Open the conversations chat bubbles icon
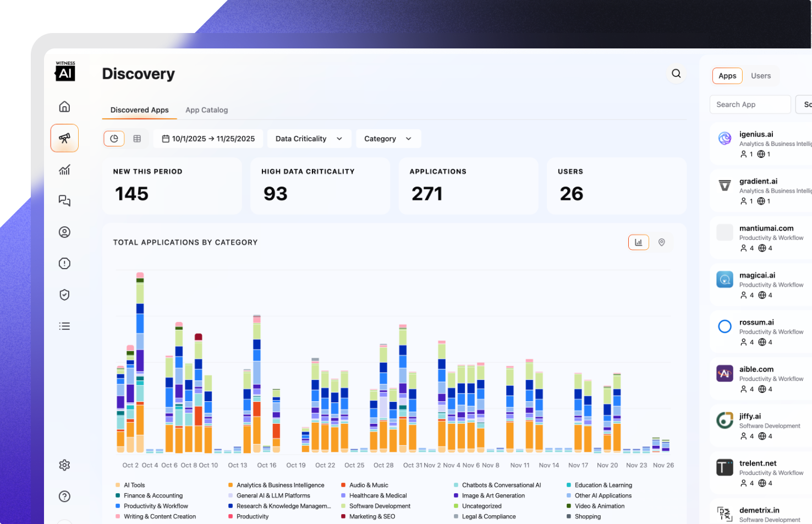The width and height of the screenshot is (812, 524). coord(64,201)
